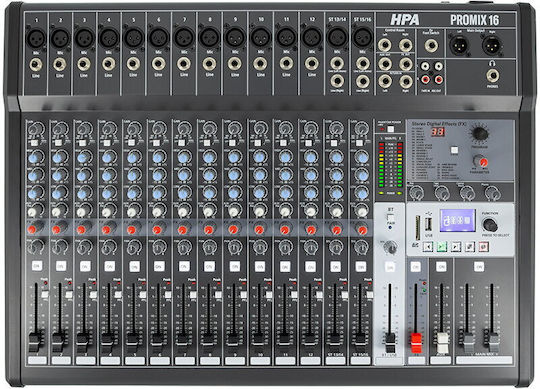The image size is (540, 389).
Task: Select the red FX send knob on channel 6
Action: 158,229
